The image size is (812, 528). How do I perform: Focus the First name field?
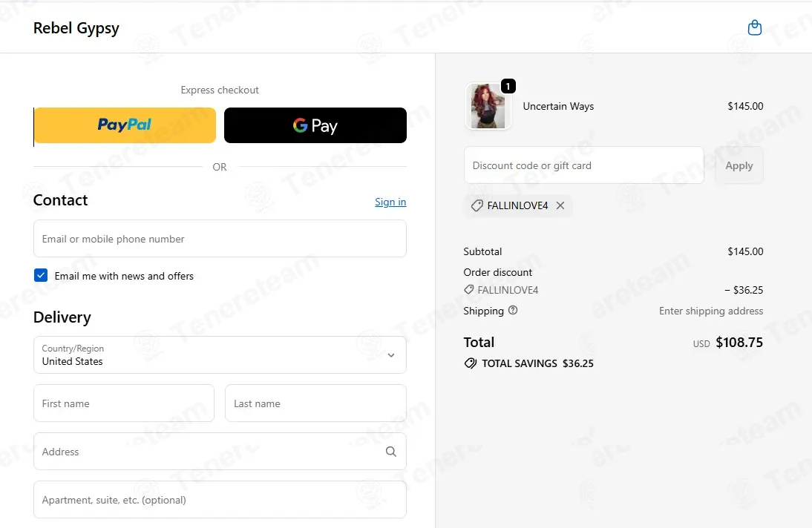click(x=124, y=403)
